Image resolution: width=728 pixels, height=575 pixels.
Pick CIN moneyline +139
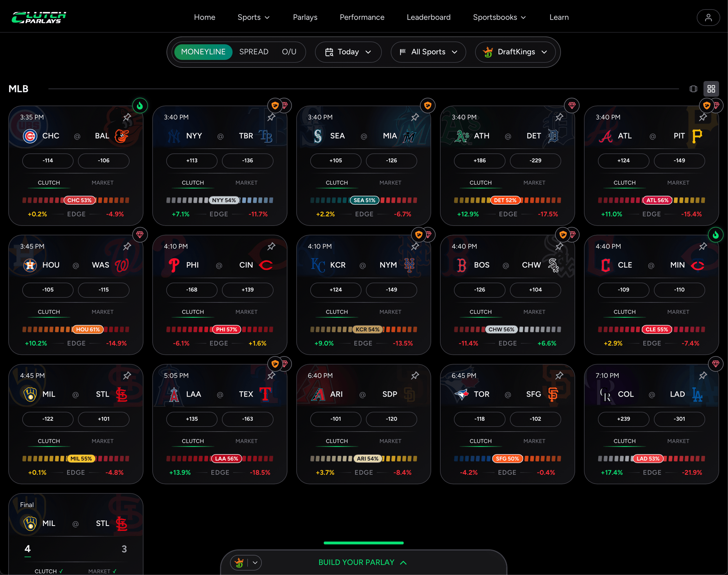[247, 290]
